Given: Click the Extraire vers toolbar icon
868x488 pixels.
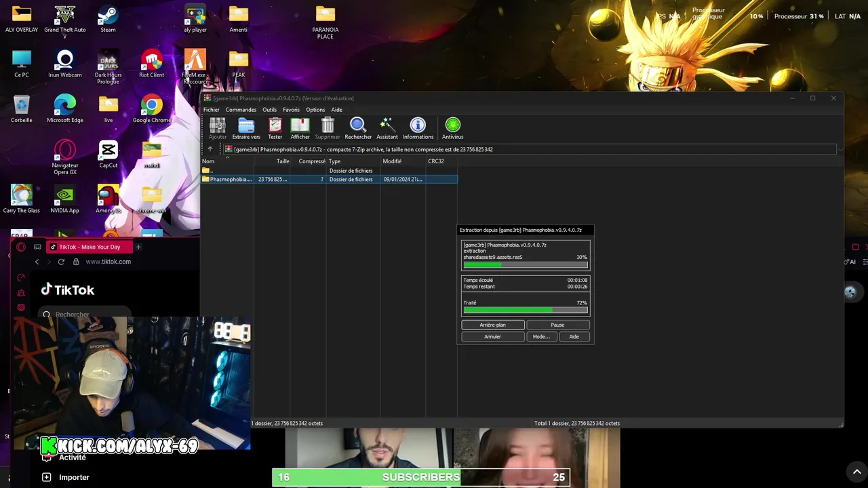Looking at the screenshot, I should pos(246,128).
